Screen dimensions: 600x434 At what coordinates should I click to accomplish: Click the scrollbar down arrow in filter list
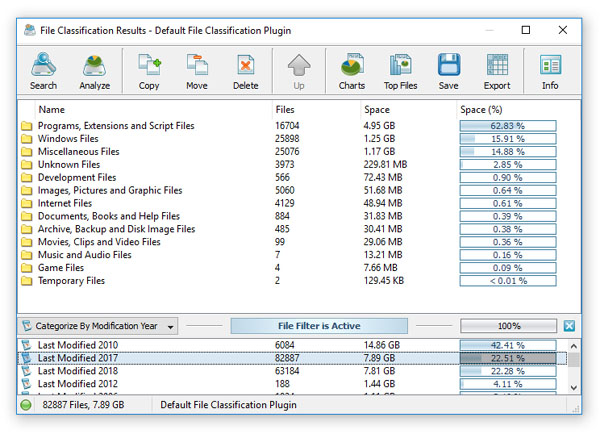tap(574, 387)
